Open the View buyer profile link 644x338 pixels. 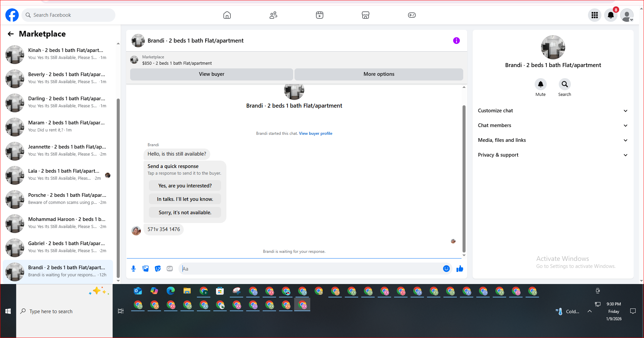click(x=316, y=133)
